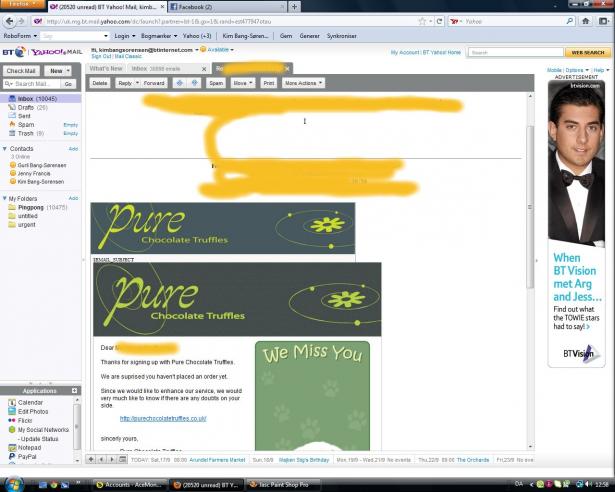Open the Move dropdown

tap(243, 83)
